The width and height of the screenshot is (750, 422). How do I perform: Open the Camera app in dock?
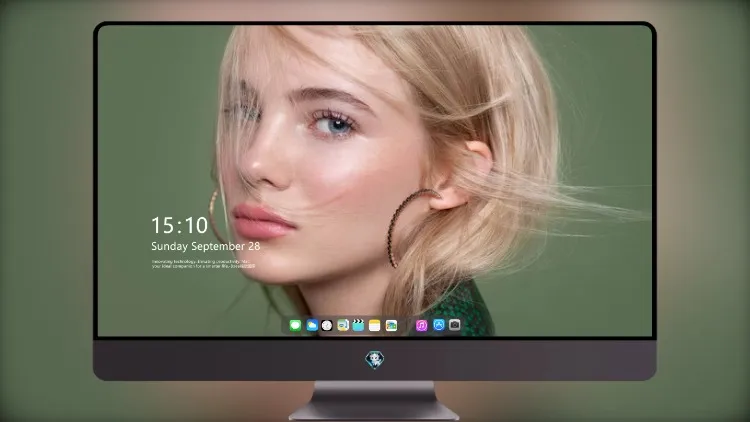coord(455,325)
